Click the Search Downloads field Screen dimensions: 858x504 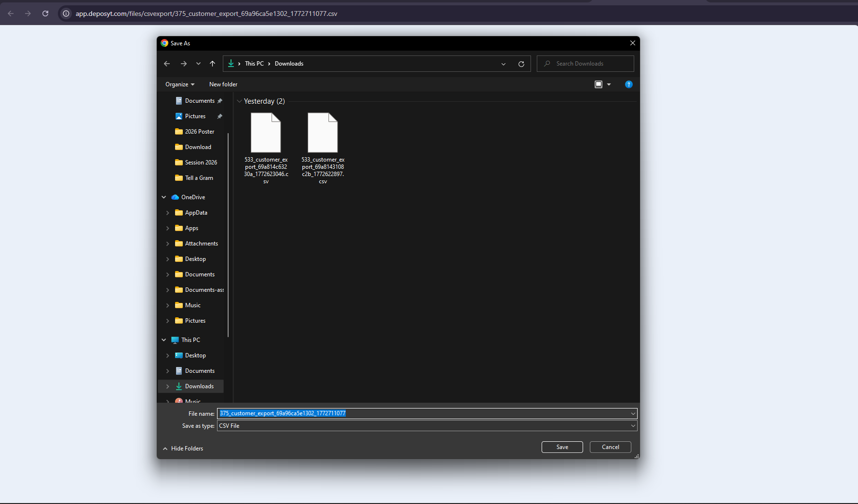586,64
